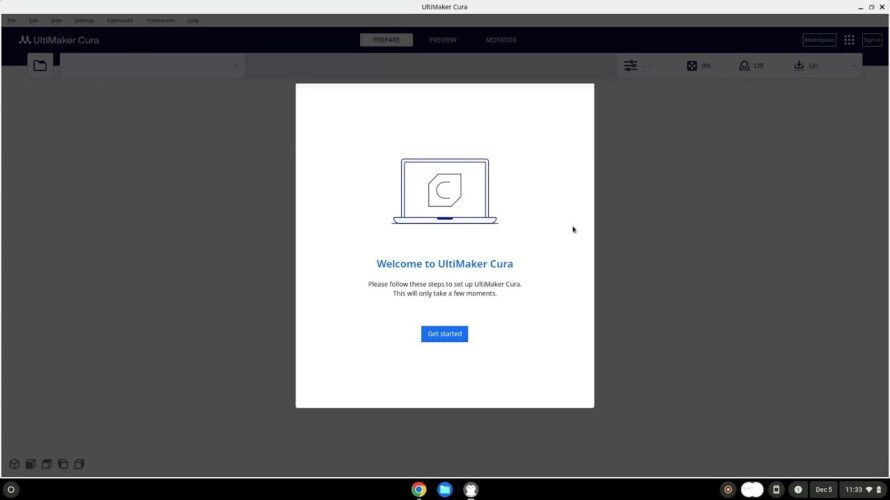Screen dimensions: 890x500
Task: Open the file folder icon in Cura
Action: click(x=40, y=66)
